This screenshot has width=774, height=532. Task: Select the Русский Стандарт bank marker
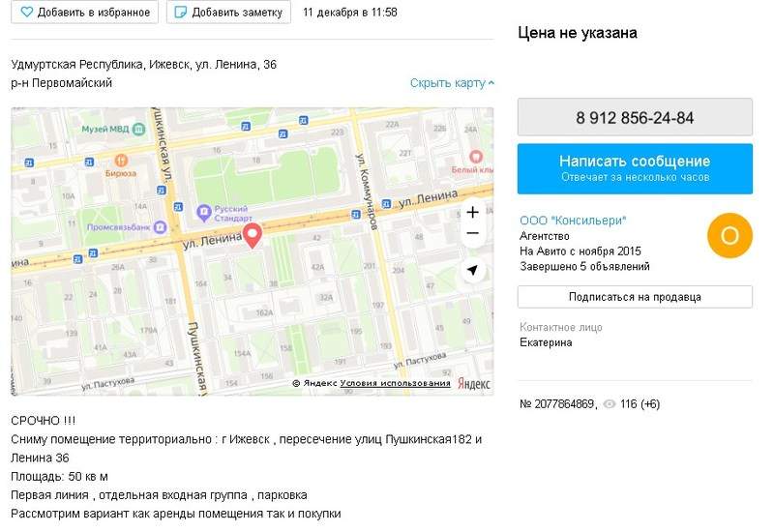(x=204, y=213)
